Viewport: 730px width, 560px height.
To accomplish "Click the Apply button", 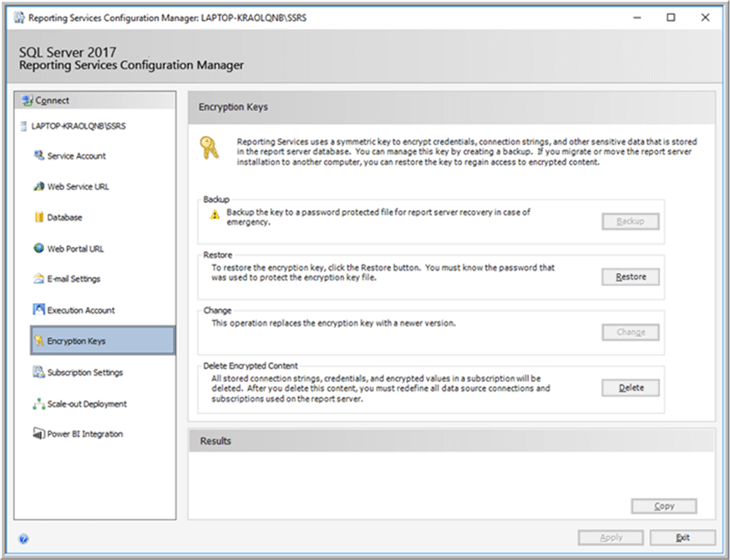I will (x=611, y=537).
